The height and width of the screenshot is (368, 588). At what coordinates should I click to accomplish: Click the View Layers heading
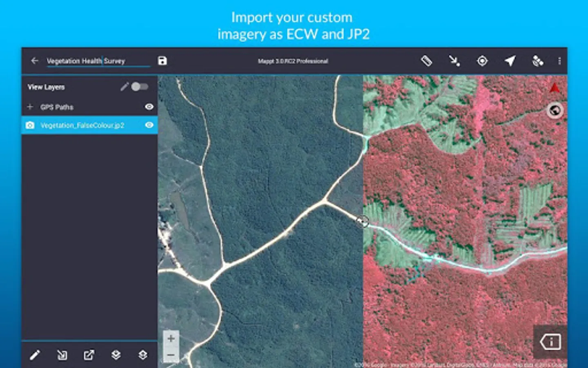tap(46, 87)
